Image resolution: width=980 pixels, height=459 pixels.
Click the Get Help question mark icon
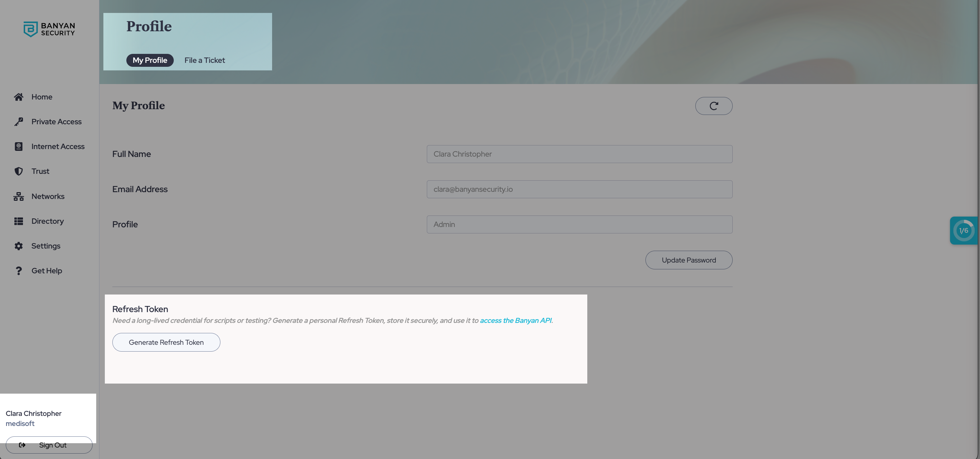[x=18, y=270]
